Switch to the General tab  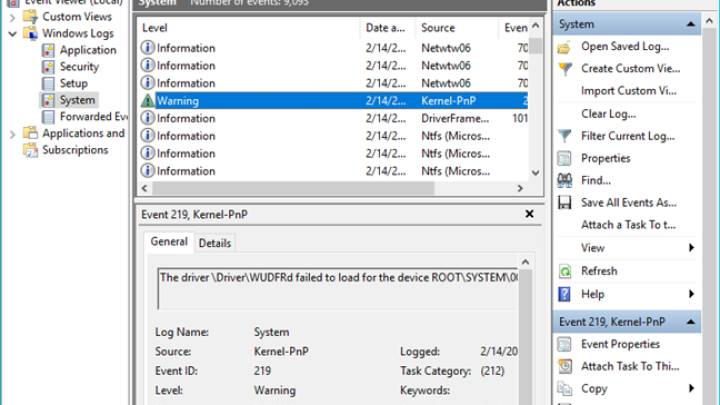coord(169,242)
